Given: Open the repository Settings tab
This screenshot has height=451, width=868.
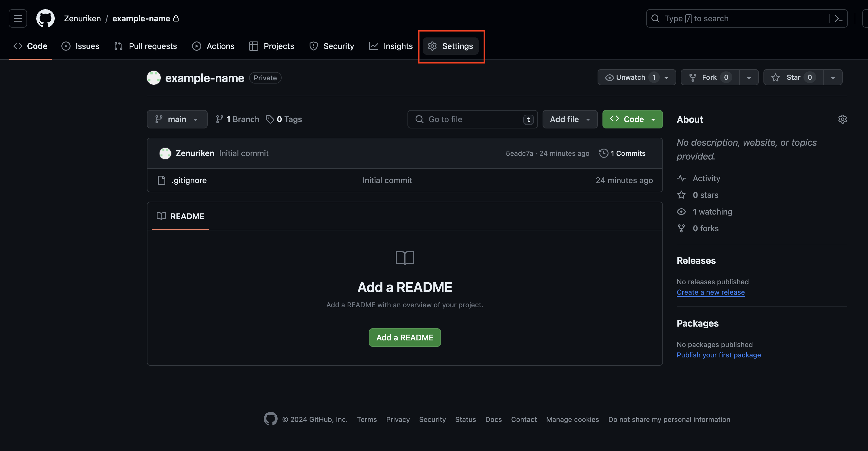Looking at the screenshot, I should click(450, 46).
